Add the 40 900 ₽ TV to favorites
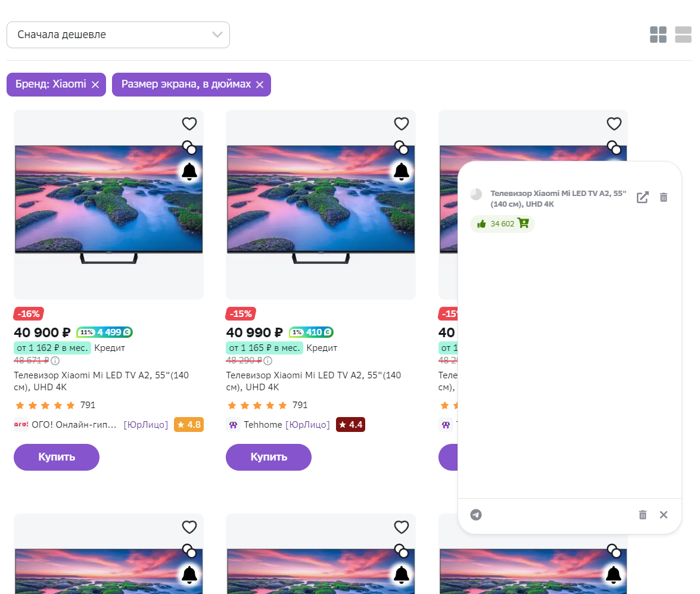Screen dimensions: 700x594 click(189, 124)
